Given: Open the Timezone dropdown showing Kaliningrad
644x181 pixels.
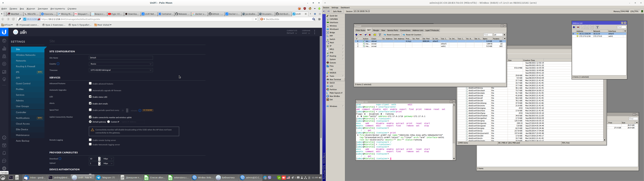Looking at the screenshot, I should (x=121, y=70).
